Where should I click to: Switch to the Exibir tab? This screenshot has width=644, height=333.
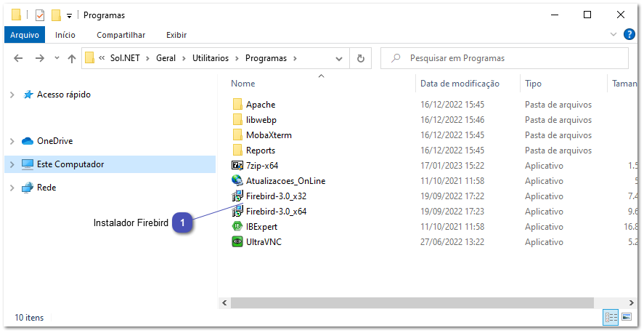[176, 35]
